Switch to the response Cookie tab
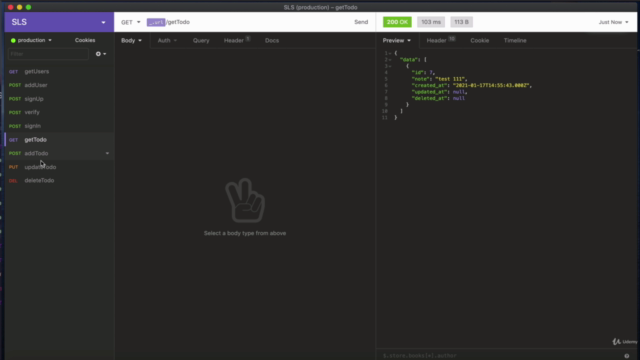This screenshot has height=360, width=640. point(480,40)
